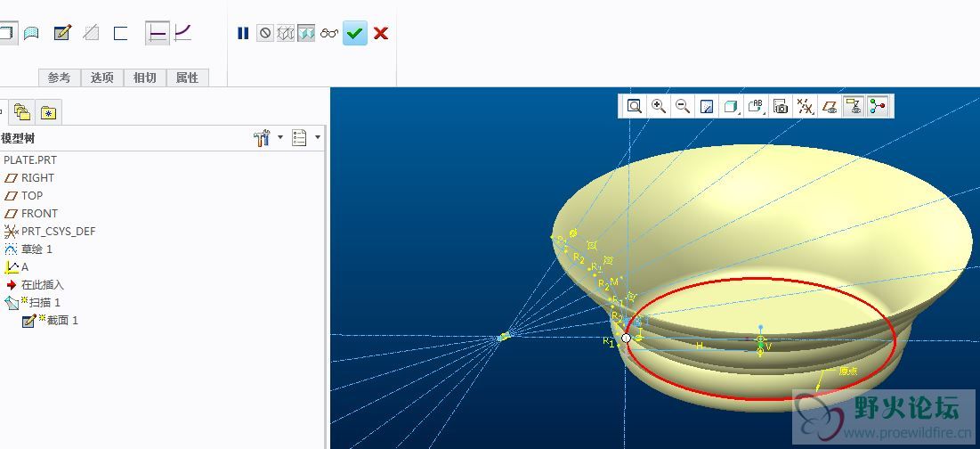
Task: Expand the tree settings dropdown arrow
Action: tap(280, 137)
